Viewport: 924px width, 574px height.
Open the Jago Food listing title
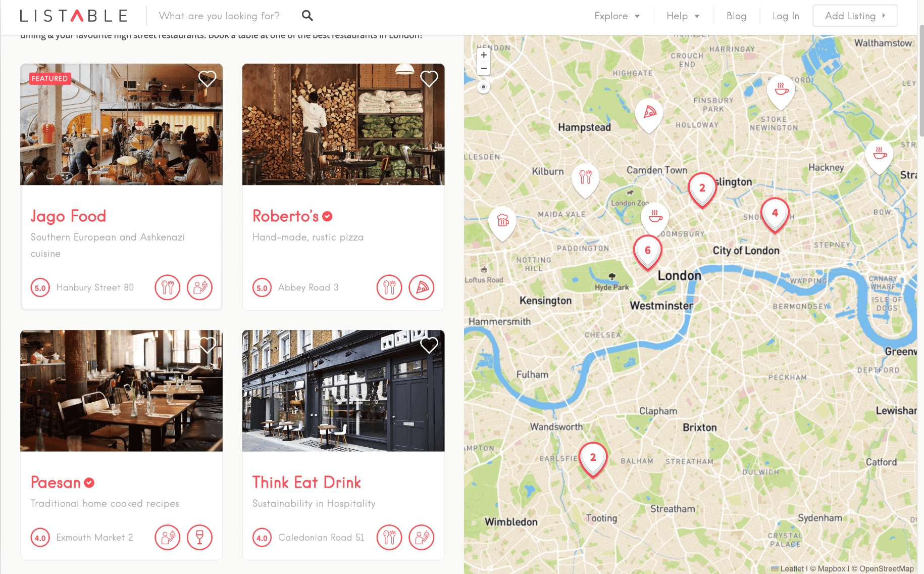coord(68,216)
